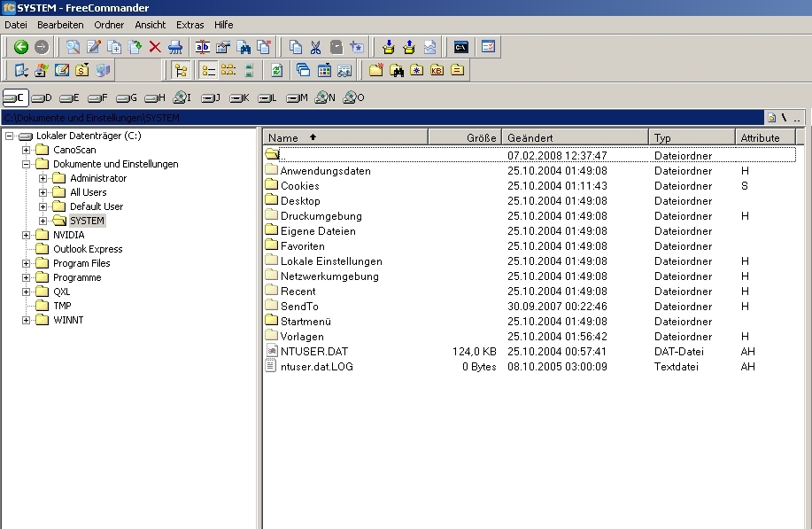Viewport: 812px width, 529px height.
Task: Click the refresh icon with green arrows
Action: [276, 71]
